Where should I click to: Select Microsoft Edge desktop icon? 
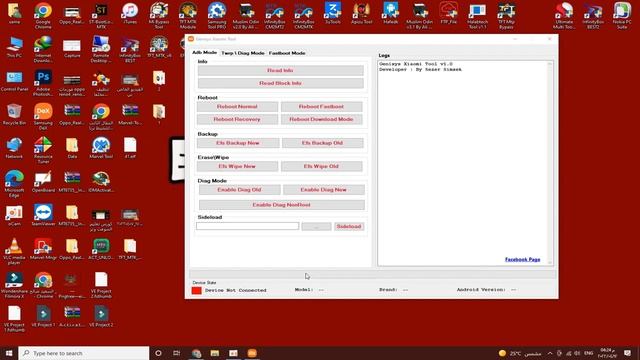point(14,184)
